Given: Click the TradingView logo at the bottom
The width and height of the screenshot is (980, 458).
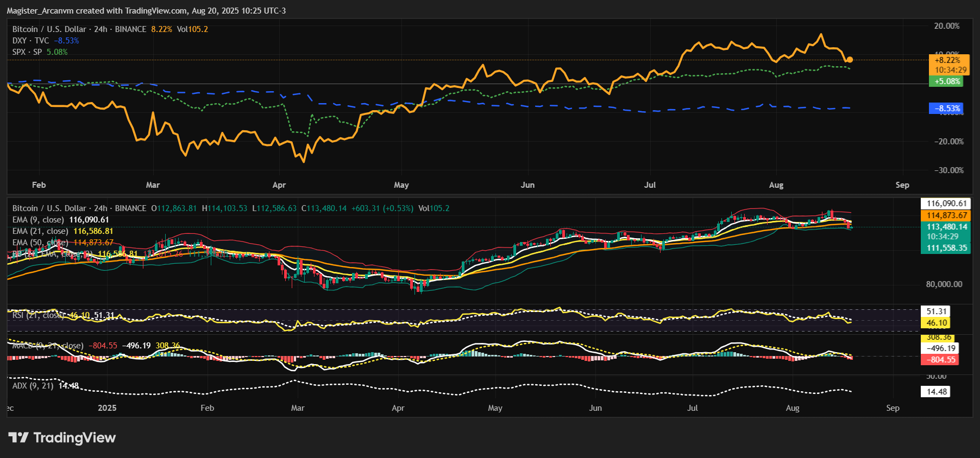Looking at the screenshot, I should 62,437.
